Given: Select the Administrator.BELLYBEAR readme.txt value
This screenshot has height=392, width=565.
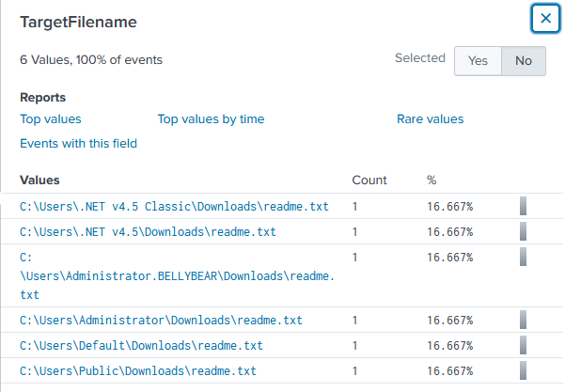Looking at the screenshot, I should [177, 276].
